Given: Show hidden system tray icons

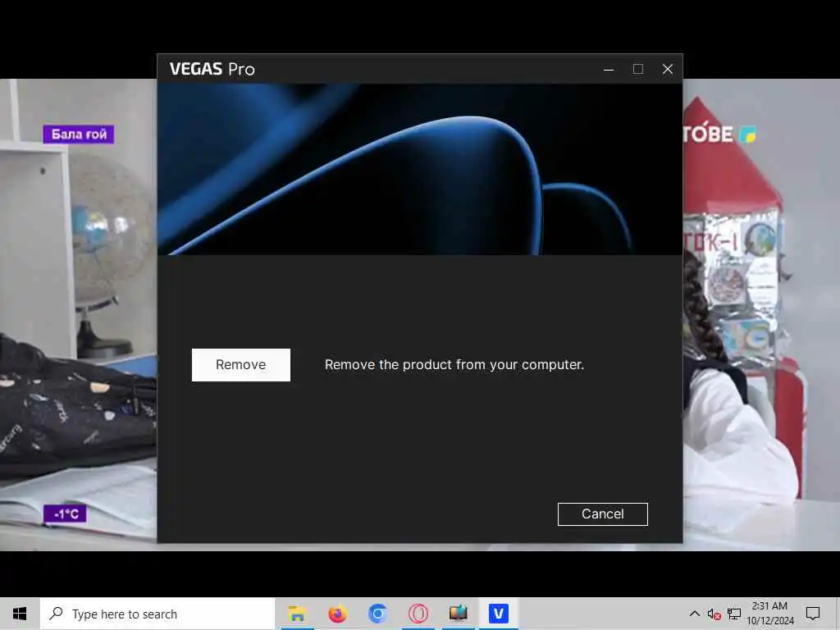Looking at the screenshot, I should click(x=694, y=614).
